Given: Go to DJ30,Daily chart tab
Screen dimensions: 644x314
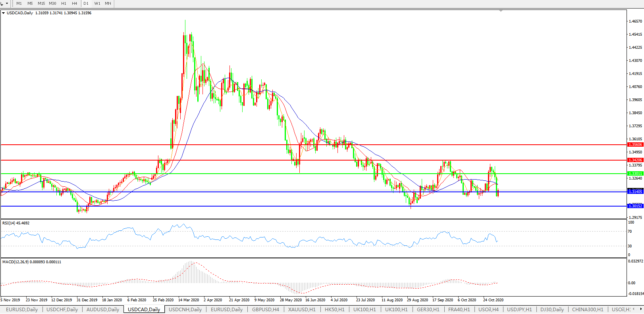Looking at the screenshot, I should pyautogui.click(x=552, y=310).
